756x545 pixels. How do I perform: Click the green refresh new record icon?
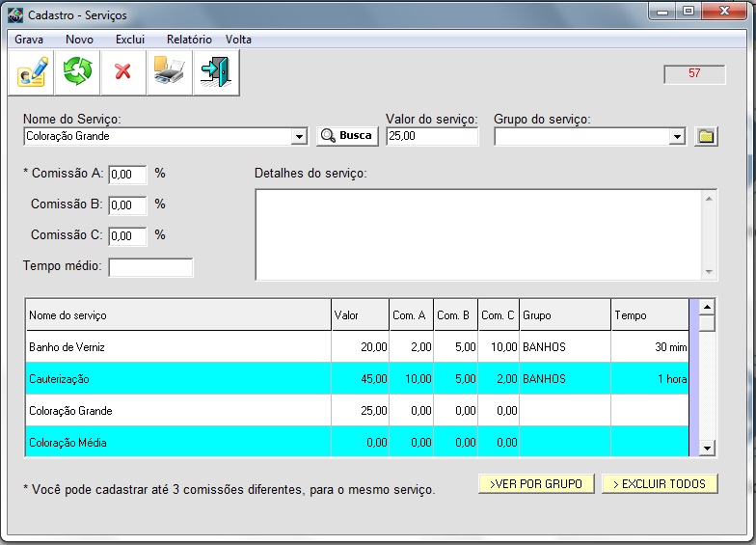77,73
